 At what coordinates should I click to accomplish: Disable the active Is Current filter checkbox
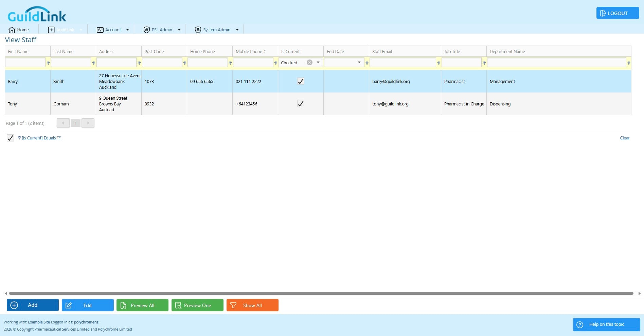click(10, 138)
